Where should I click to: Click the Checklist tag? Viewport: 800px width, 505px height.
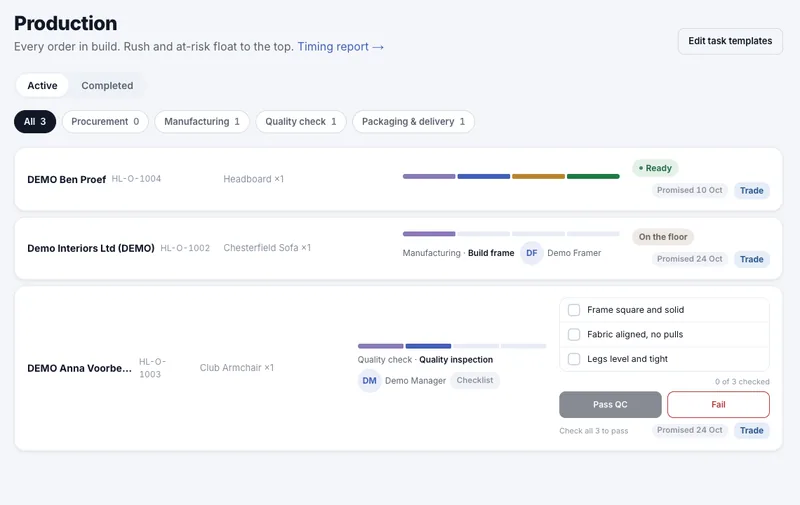tap(474, 380)
